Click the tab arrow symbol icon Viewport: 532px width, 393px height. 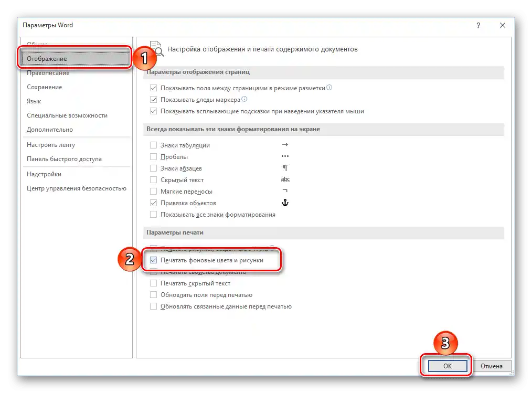[285, 145]
